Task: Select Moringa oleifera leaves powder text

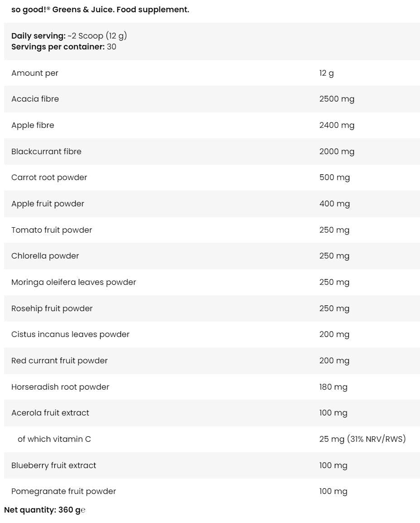Action: [73, 282]
